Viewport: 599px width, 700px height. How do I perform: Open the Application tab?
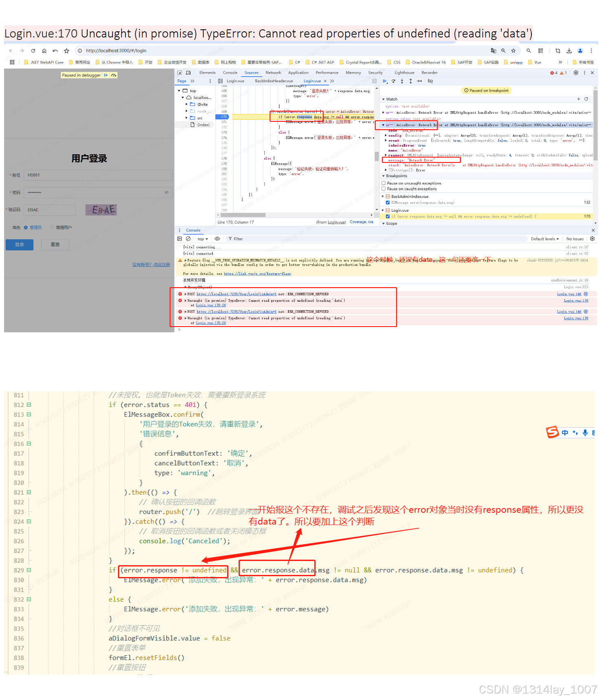coord(298,72)
